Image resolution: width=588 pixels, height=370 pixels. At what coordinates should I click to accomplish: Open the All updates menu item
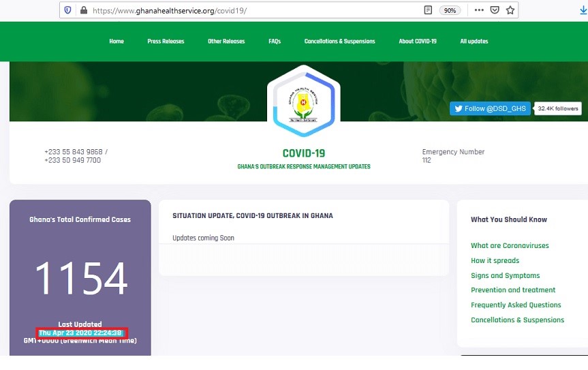pyautogui.click(x=474, y=42)
